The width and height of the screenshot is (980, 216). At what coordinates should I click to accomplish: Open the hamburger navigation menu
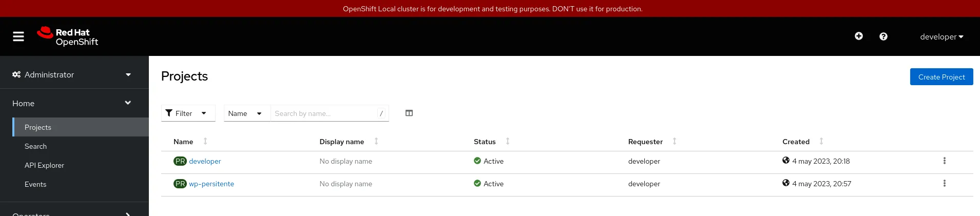[x=18, y=36]
